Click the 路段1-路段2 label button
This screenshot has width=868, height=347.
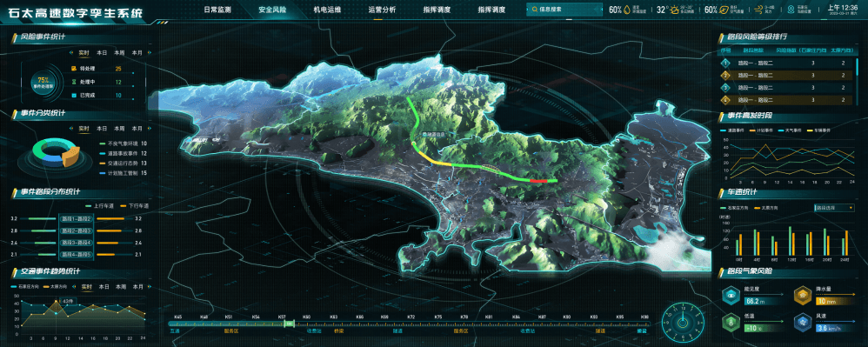76,219
